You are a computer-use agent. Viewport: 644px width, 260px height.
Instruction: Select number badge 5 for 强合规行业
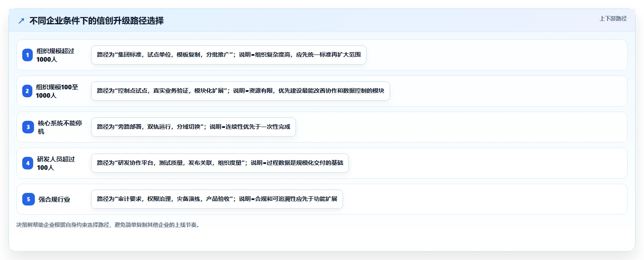(x=28, y=199)
